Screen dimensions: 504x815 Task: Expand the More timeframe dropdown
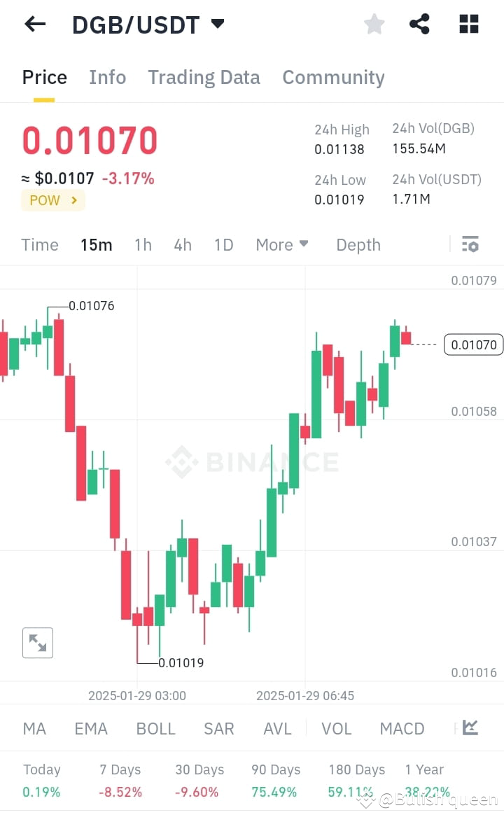281,244
